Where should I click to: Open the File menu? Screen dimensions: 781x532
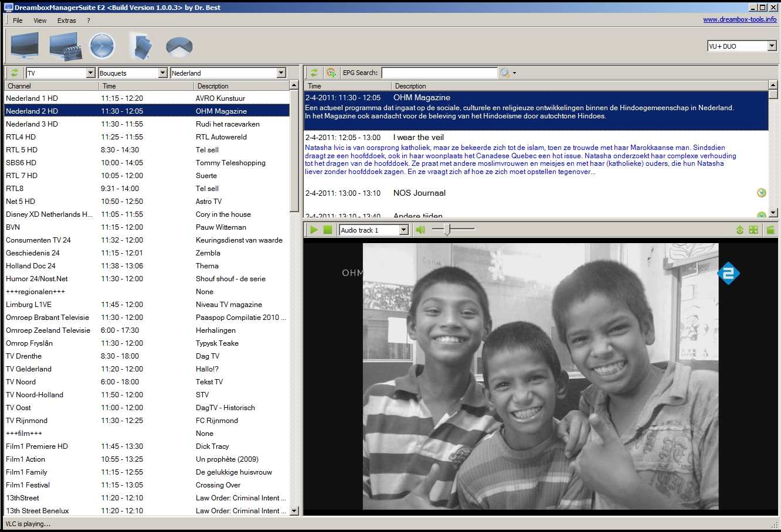pyautogui.click(x=18, y=21)
